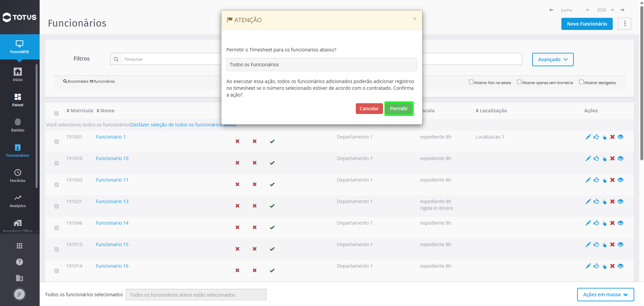Screen dimensions: 644x306
Task: Check the Mostrar desligados option
Action: 581,82
